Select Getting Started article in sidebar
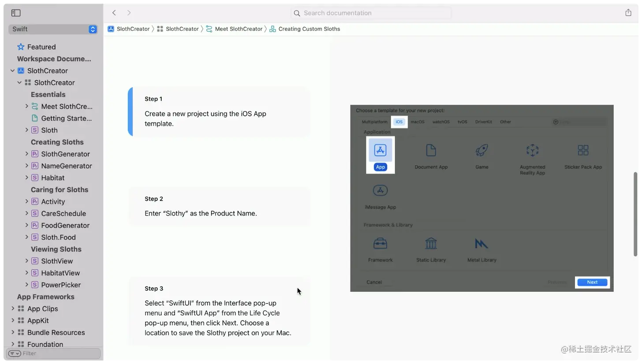Viewport: 642px width, 364px height. [x=67, y=118]
